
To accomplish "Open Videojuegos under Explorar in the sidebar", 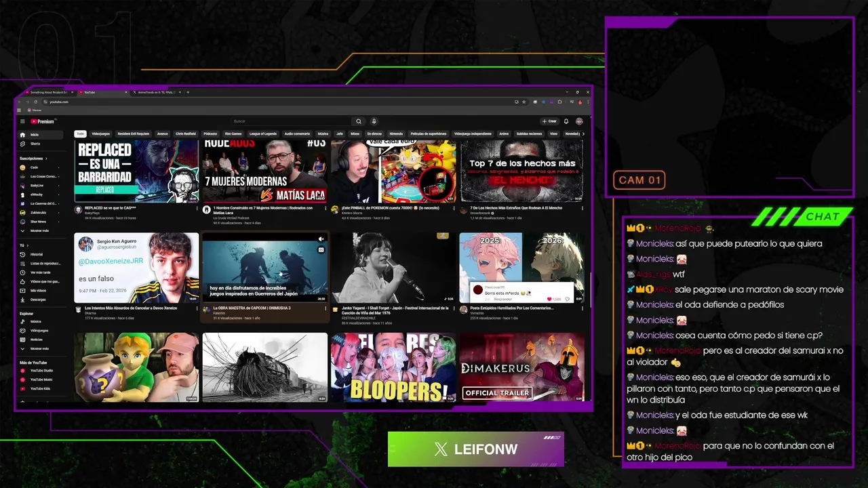I will tap(40, 331).
